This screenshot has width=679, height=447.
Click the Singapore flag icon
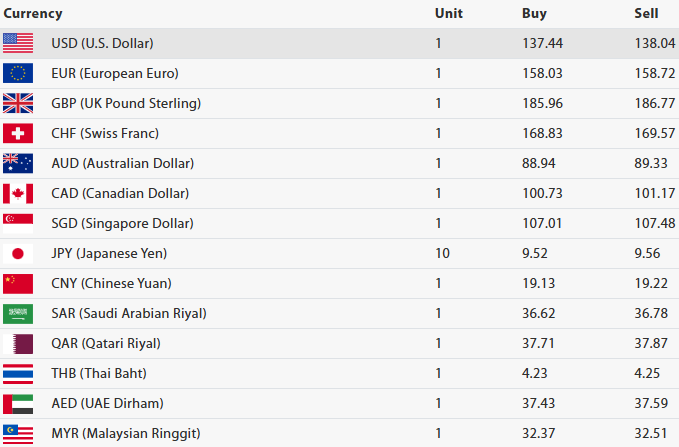click(18, 223)
